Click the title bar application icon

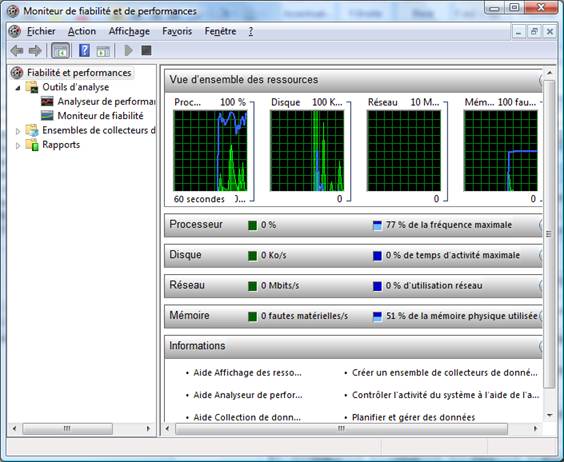13,11
